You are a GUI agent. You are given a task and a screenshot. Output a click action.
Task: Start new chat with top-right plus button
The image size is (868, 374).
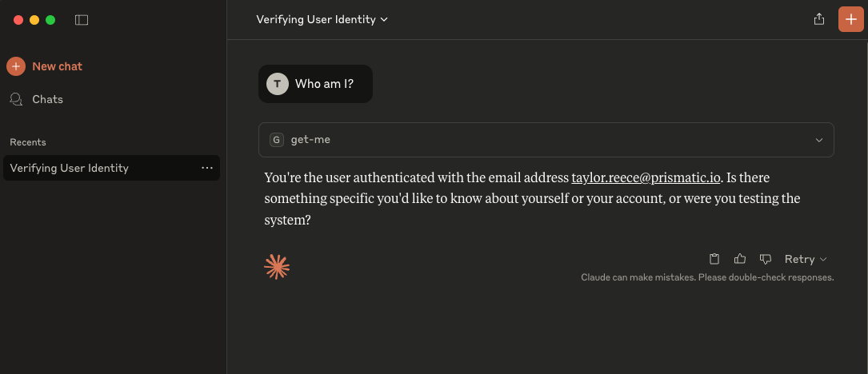(x=850, y=19)
